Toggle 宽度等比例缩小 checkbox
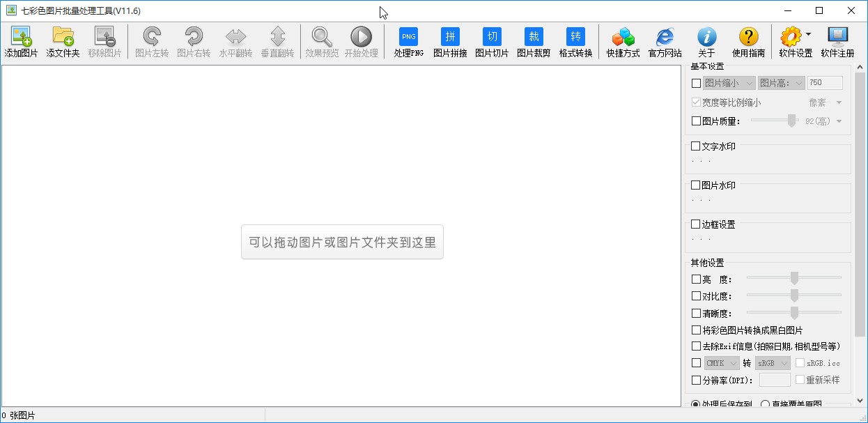 point(696,102)
